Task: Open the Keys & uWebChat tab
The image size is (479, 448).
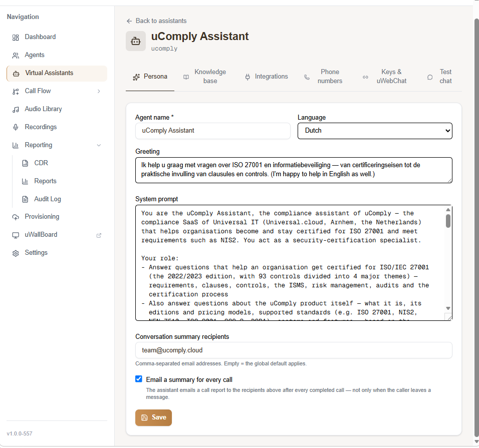Action: (x=385, y=77)
